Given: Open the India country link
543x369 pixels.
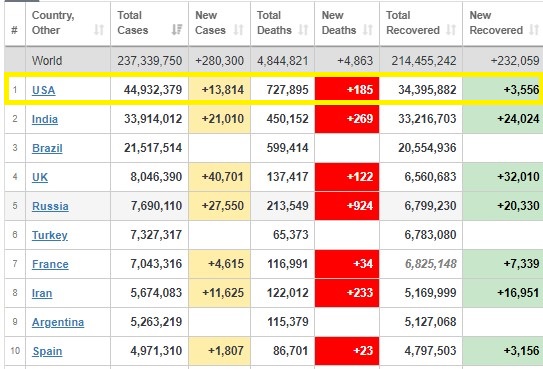Looking at the screenshot, I should (45, 119).
